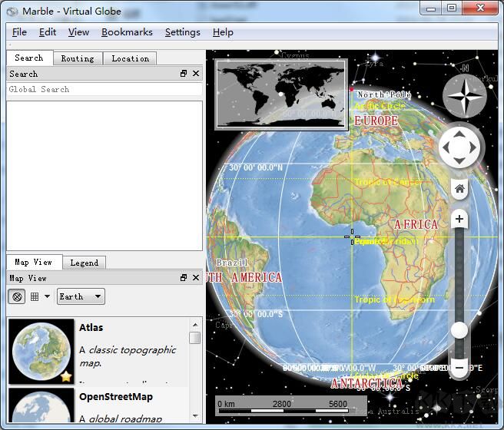Viewport: 504px width, 430px height.
Task: Toggle the globe projection button
Action: [x=17, y=296]
